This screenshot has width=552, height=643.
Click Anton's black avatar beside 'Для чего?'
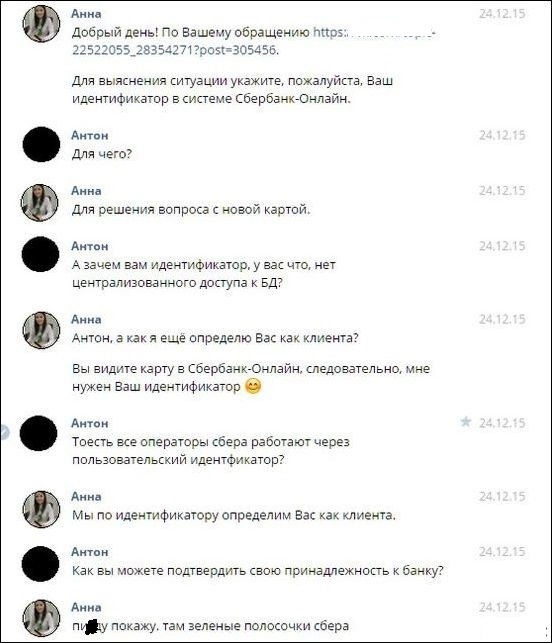[x=41, y=144]
